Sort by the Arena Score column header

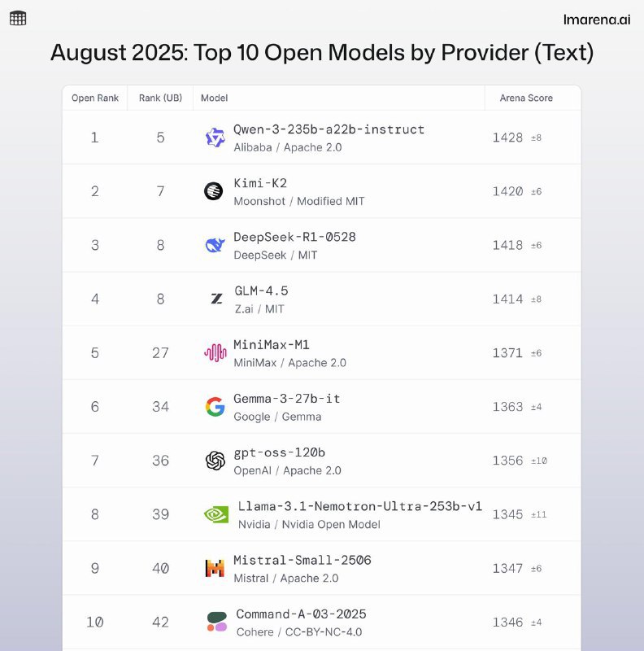click(525, 98)
